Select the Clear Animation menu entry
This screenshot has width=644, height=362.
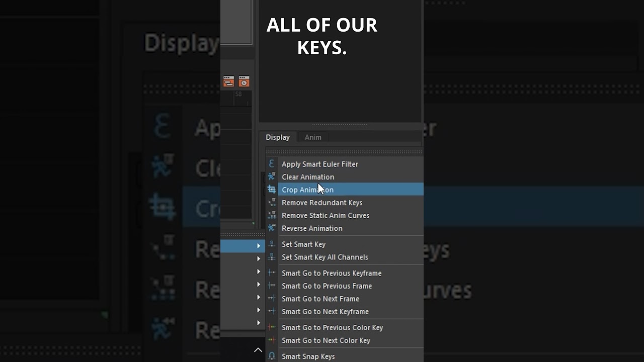tap(345, 177)
